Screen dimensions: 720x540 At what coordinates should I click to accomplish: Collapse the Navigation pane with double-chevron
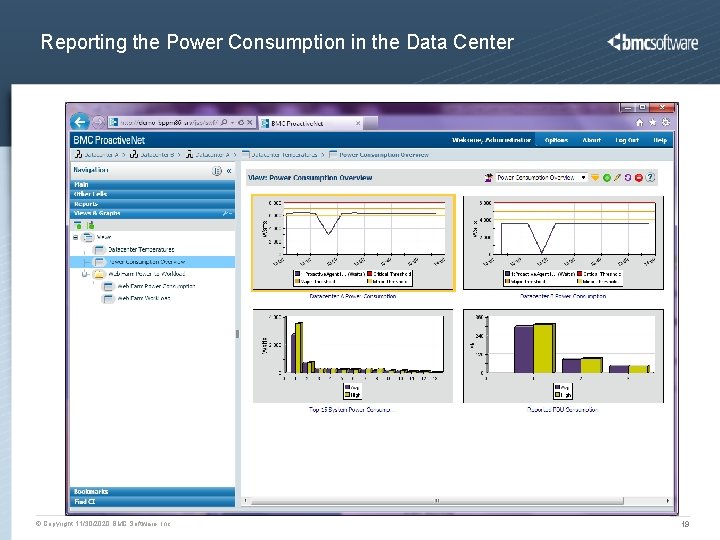(229, 171)
